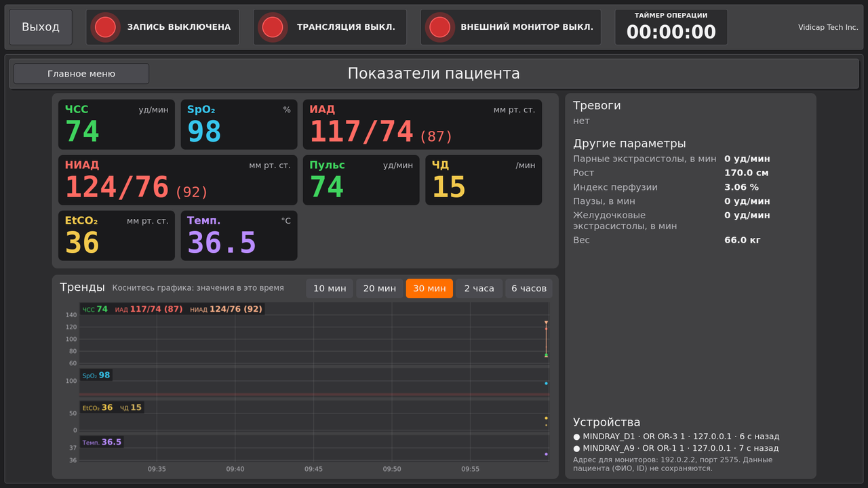Click the operation timer '00:00:00'
This screenshot has height=488, width=868.
671,32
